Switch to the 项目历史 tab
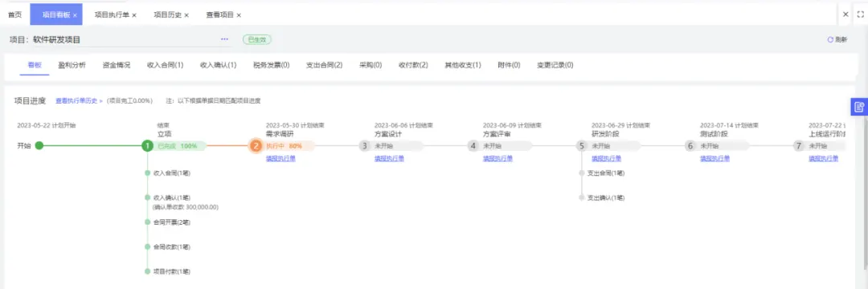 click(x=168, y=15)
